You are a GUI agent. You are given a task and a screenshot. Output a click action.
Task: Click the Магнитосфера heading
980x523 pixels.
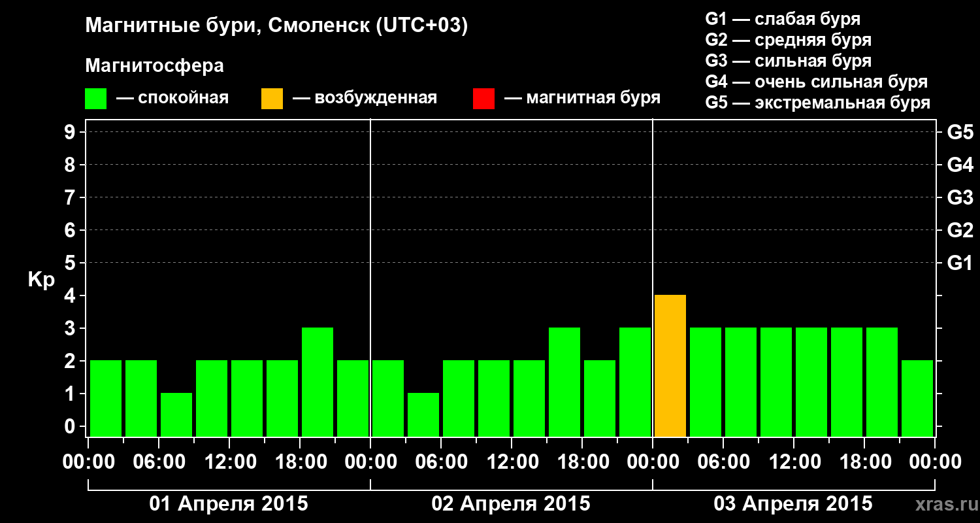(155, 66)
